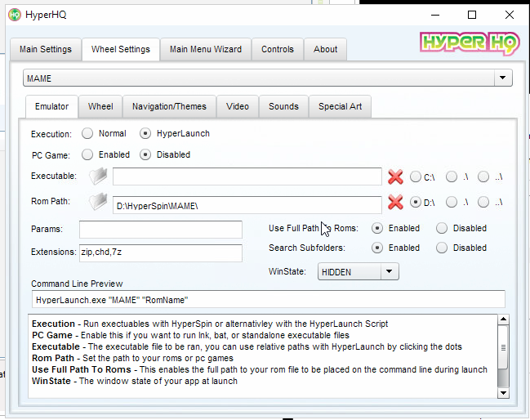
Task: Clear Rom Path with red X icon
Action: tap(395, 203)
